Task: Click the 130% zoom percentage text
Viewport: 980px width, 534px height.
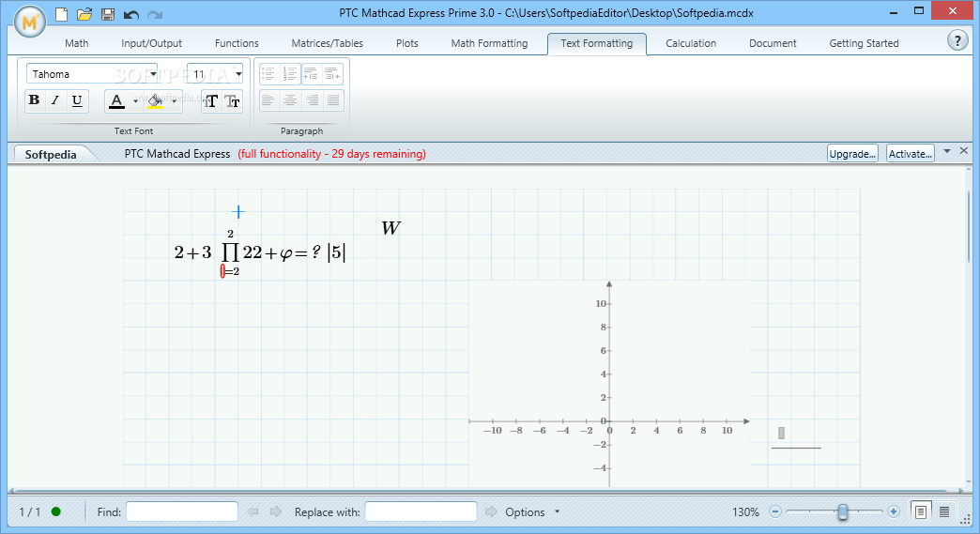Action: [x=745, y=512]
